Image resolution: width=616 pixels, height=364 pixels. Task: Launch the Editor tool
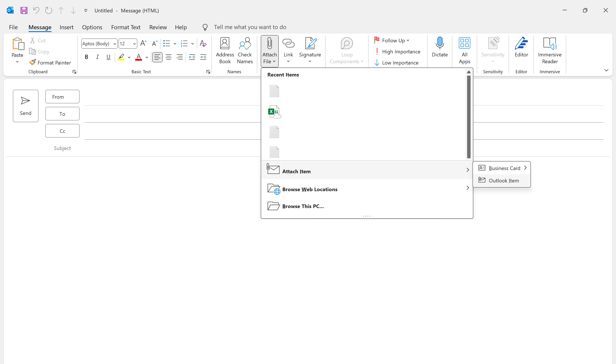pyautogui.click(x=521, y=47)
